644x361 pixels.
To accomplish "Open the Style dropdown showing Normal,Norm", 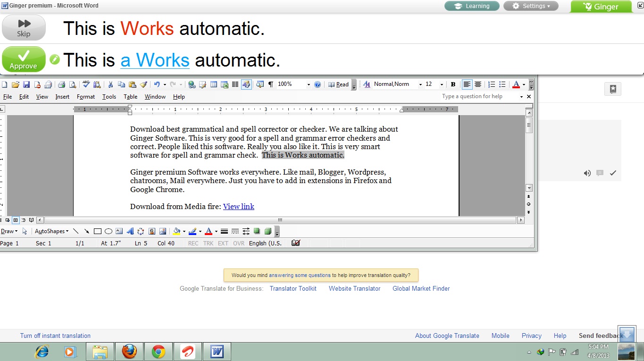I will coord(420,84).
